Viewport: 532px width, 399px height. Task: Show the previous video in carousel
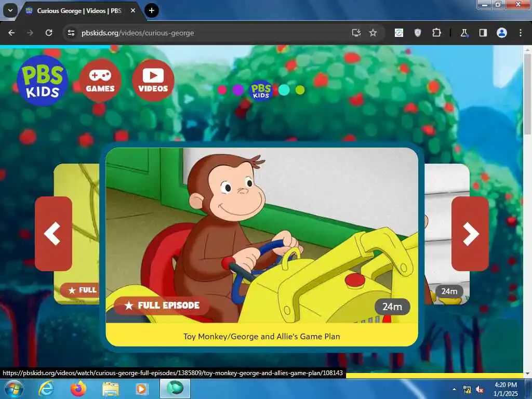point(54,234)
